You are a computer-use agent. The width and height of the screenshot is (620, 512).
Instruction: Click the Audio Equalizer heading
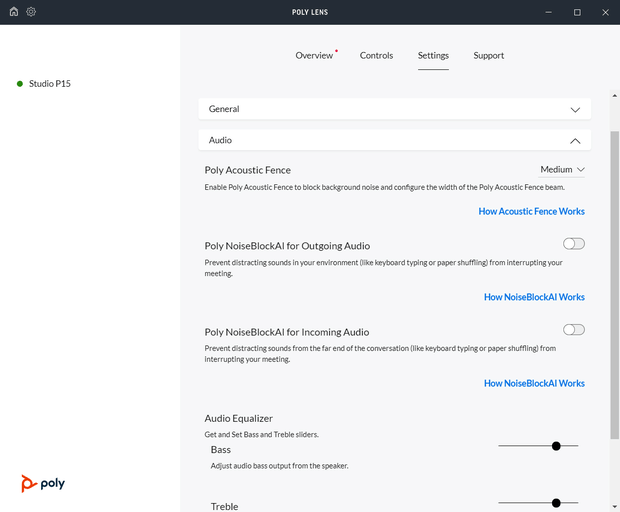(238, 418)
